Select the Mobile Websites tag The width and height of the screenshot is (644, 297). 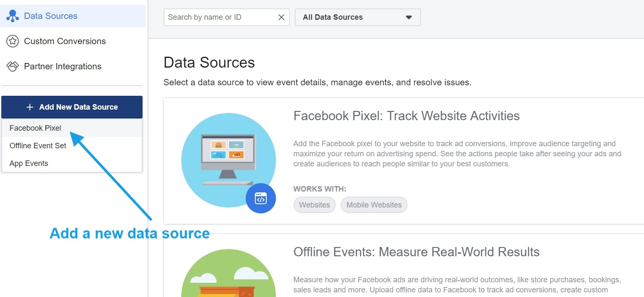[374, 205]
